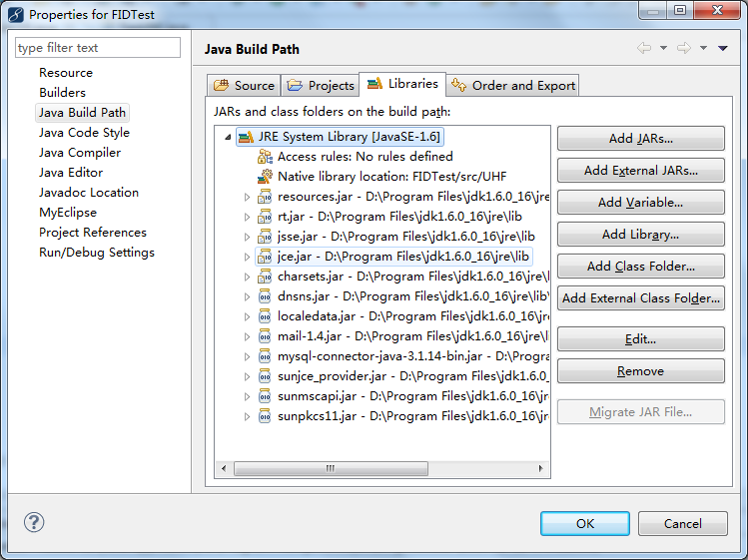Image resolution: width=748 pixels, height=560 pixels.
Task: Click the jar icon beside mysql-connector-java
Action: coord(265,356)
